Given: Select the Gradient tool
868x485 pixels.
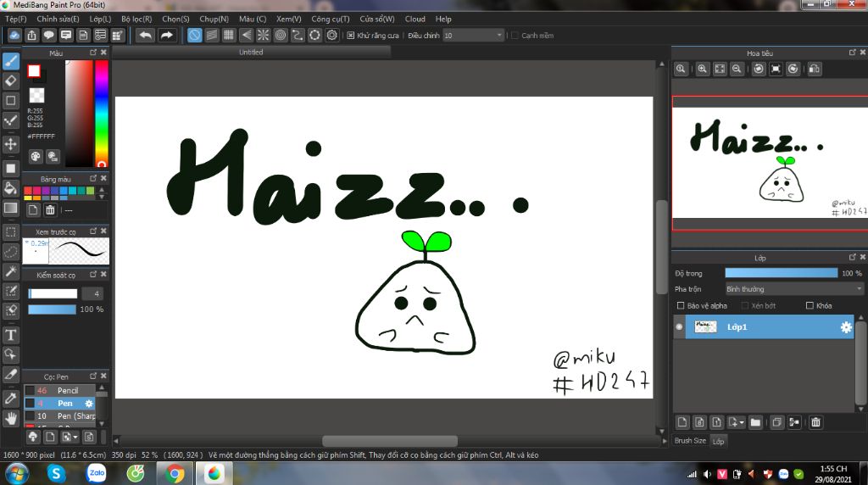Looking at the screenshot, I should click(10, 209).
